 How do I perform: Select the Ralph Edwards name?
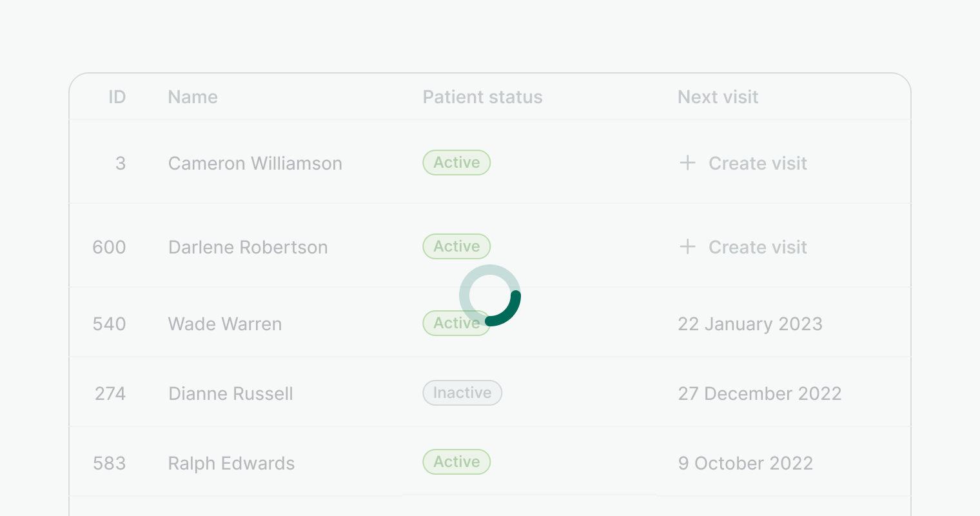(231, 463)
